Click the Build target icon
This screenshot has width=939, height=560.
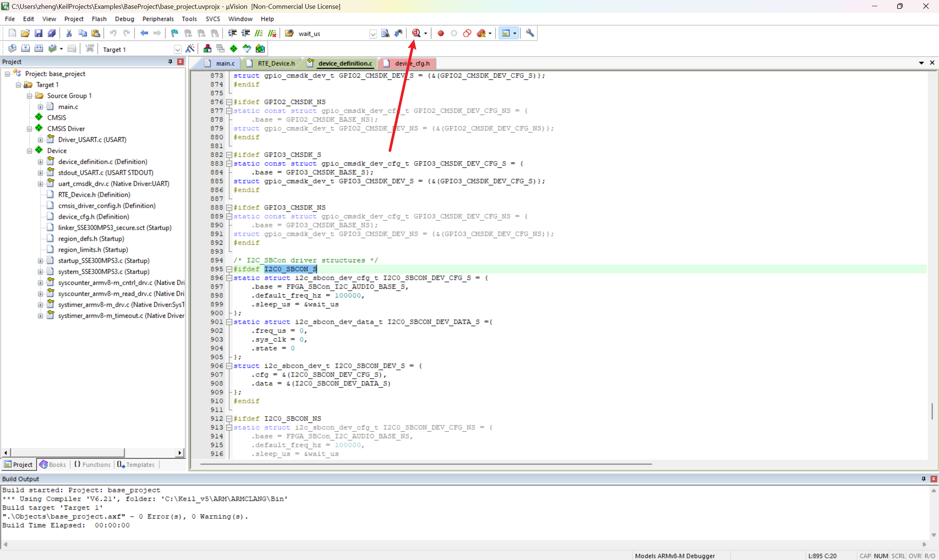pyautogui.click(x=25, y=49)
